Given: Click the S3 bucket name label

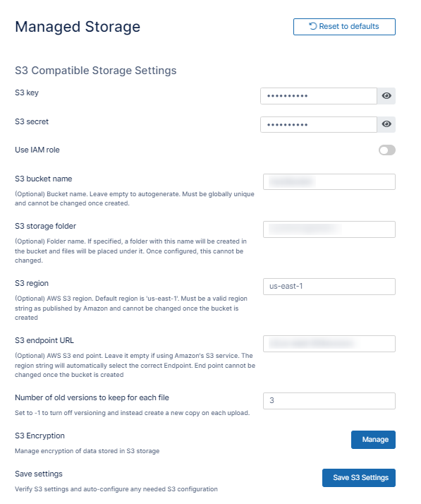Looking at the screenshot, I should coord(43,179).
